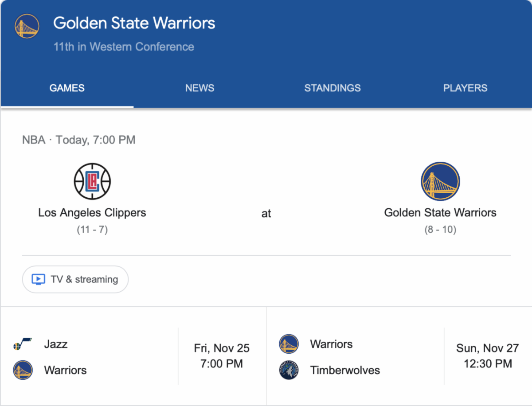The width and height of the screenshot is (532, 406).
Task: Click the Warriors logo under Jazz
Action: [23, 370]
